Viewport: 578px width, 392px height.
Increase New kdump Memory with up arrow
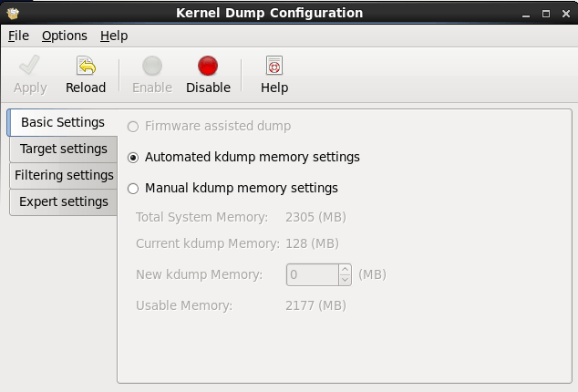[345, 270]
